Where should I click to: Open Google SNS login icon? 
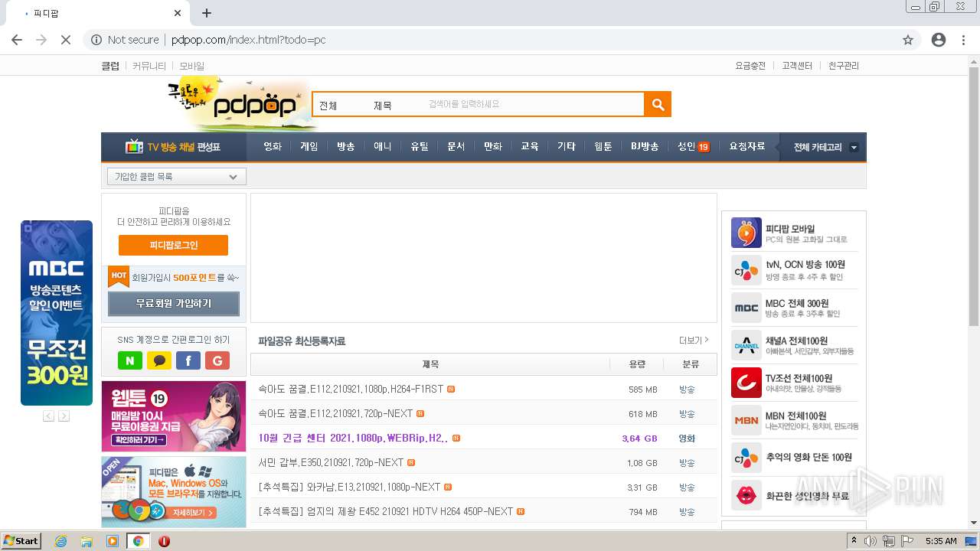coord(217,360)
